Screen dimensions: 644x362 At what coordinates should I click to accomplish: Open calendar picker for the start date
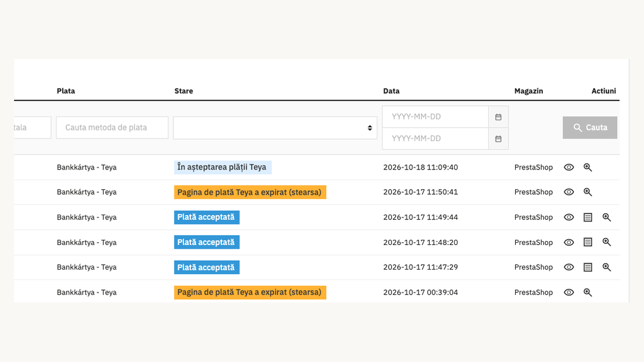coord(498,117)
